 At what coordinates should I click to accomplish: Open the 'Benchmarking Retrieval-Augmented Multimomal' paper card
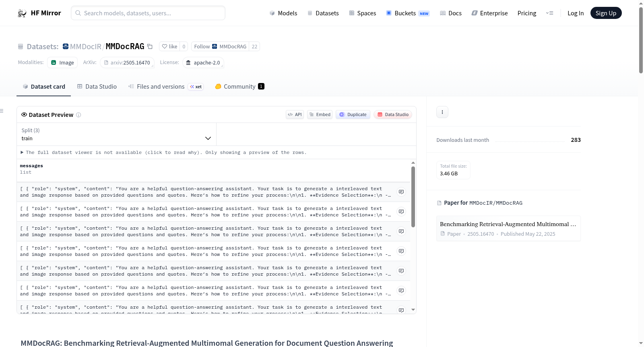tap(508, 229)
